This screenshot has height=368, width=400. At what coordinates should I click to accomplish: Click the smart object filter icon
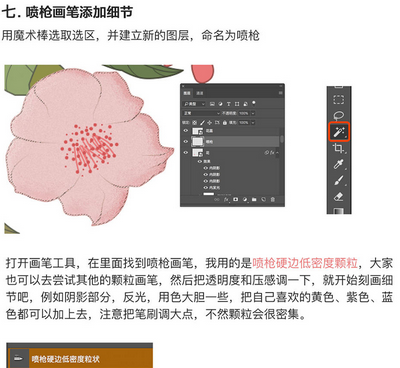click(x=246, y=104)
